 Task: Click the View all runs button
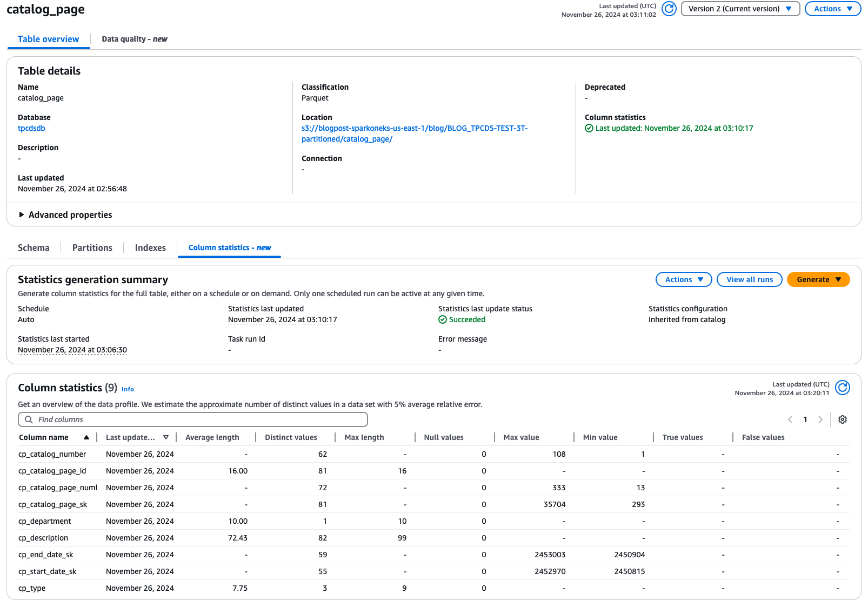coord(749,279)
